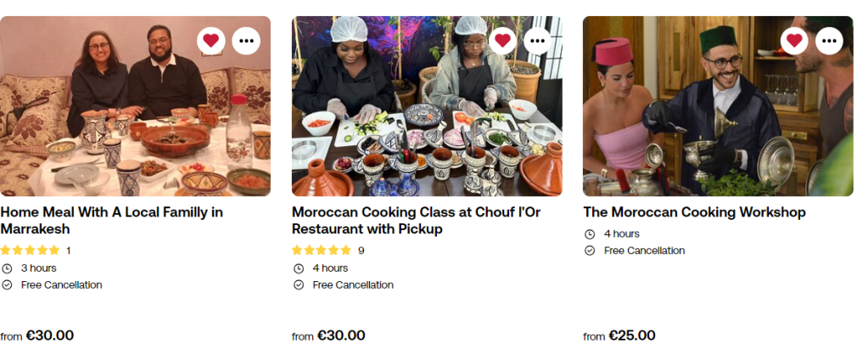Click the from €25.00 price
The image size is (868, 349).
pos(619,335)
